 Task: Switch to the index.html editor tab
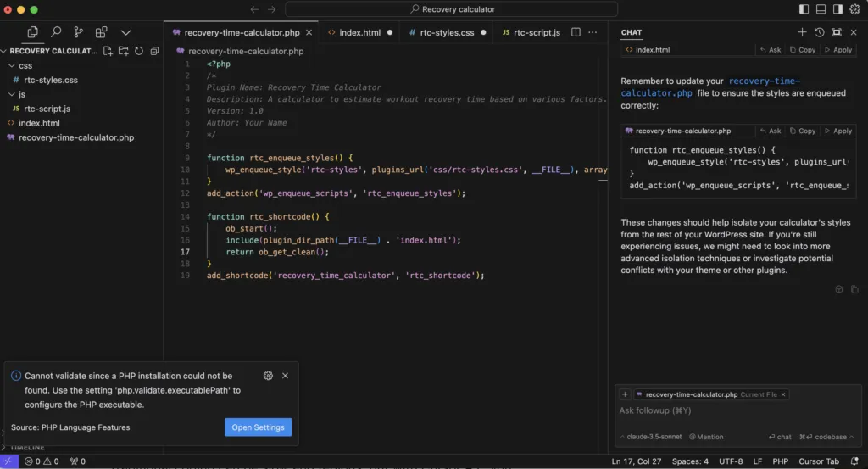click(359, 32)
